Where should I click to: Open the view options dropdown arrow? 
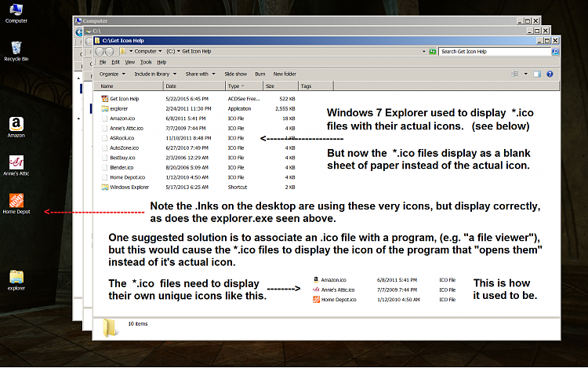[x=526, y=74]
